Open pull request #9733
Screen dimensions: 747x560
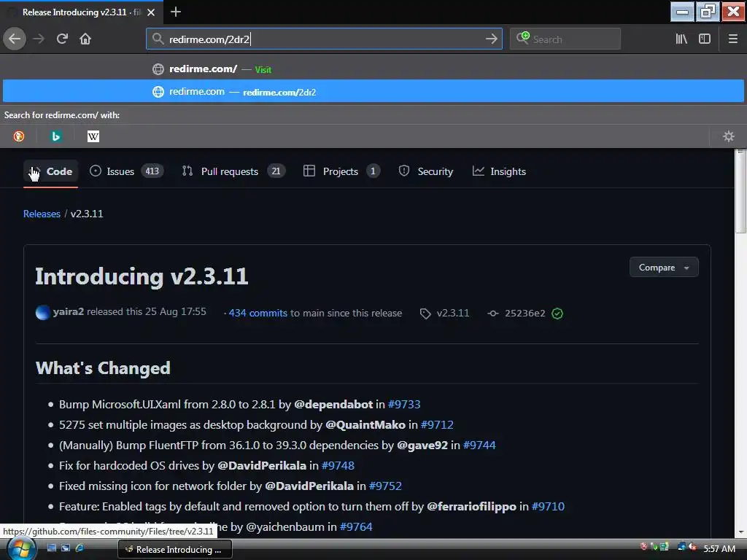(x=404, y=404)
